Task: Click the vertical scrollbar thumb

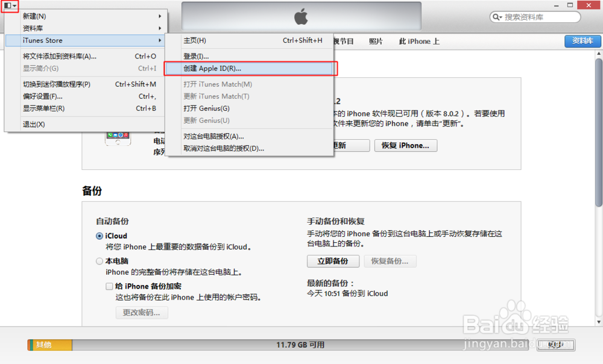Action: coord(599,133)
